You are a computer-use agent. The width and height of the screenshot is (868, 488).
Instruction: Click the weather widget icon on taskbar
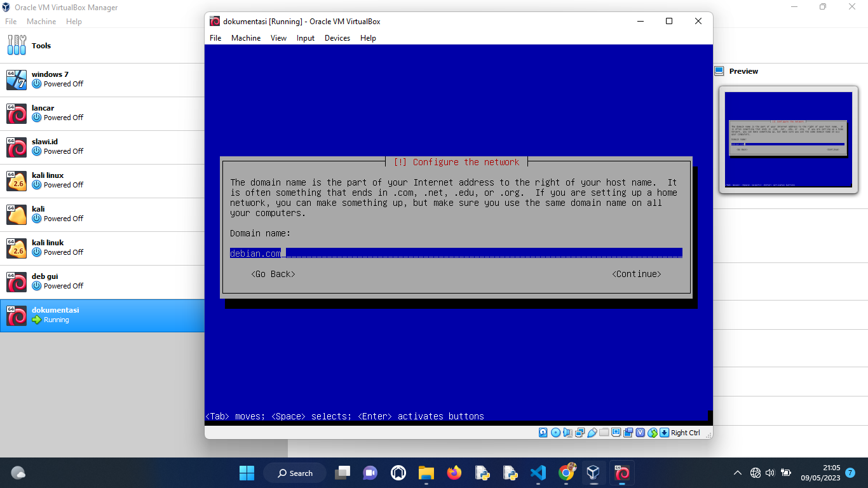pos(18,473)
